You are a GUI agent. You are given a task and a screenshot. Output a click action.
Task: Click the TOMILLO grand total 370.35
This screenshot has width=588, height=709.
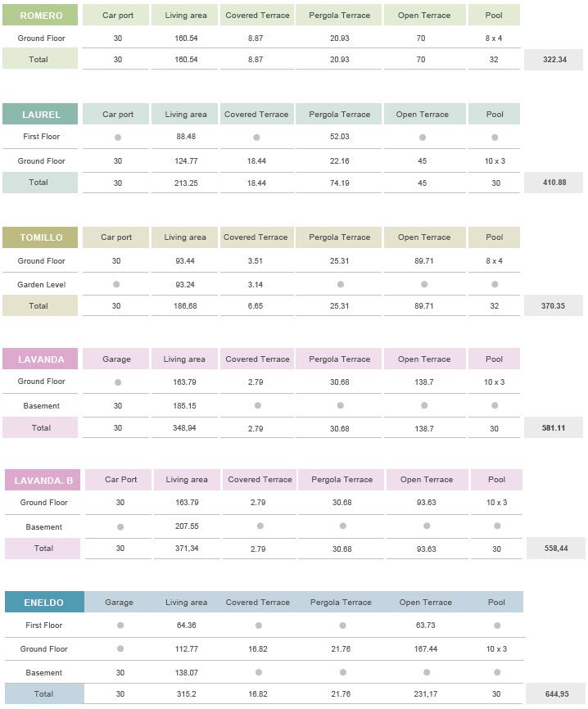pos(554,306)
